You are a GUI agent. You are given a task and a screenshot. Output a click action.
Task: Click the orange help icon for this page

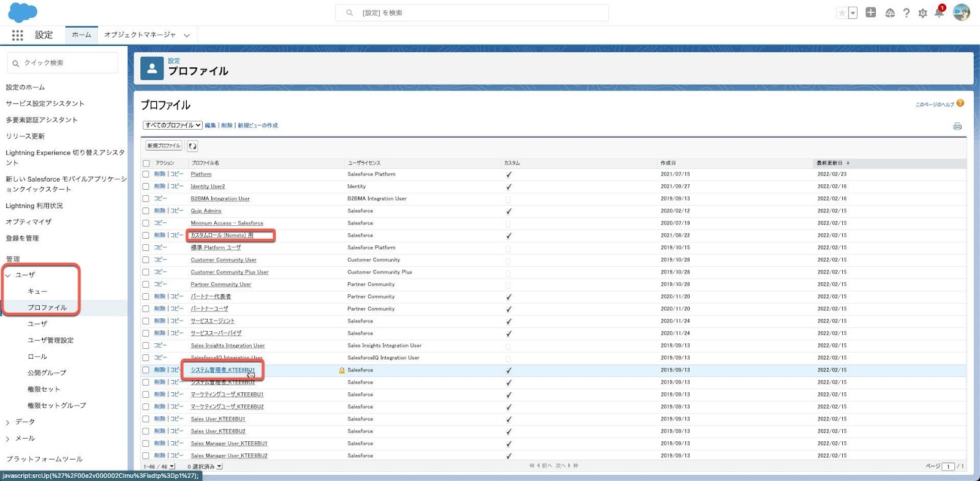pos(960,103)
